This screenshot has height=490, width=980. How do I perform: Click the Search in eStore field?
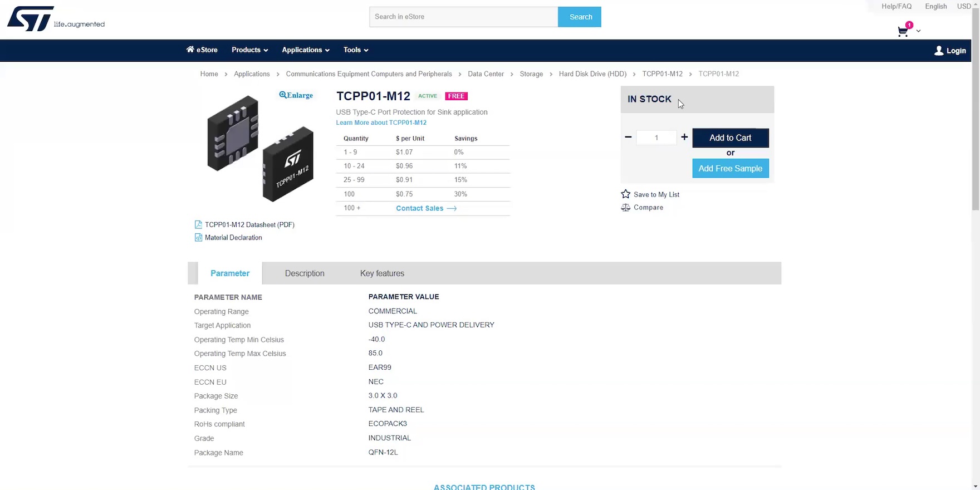click(x=463, y=17)
